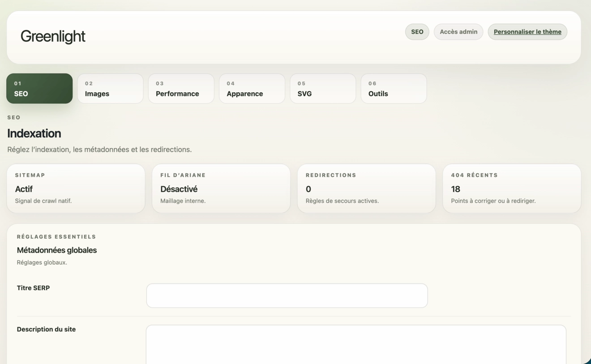The height and width of the screenshot is (364, 591).
Task: Click the Métadonnées globales section title
Action: (x=56, y=250)
